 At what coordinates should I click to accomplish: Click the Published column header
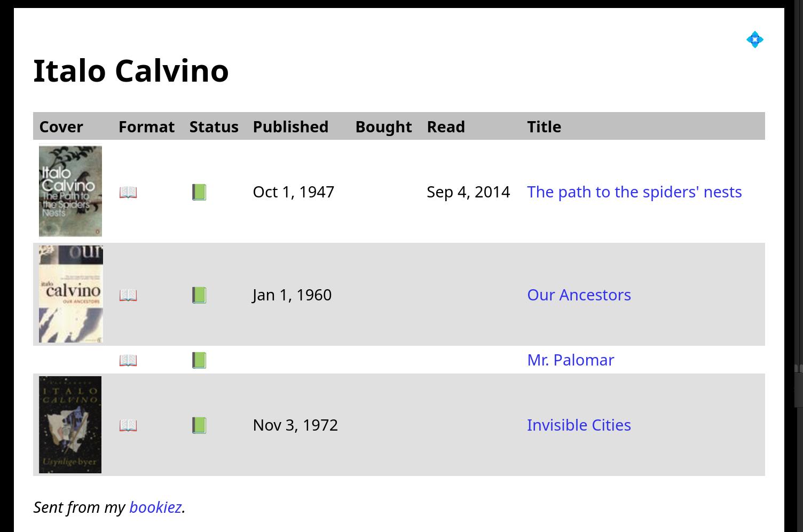click(290, 126)
